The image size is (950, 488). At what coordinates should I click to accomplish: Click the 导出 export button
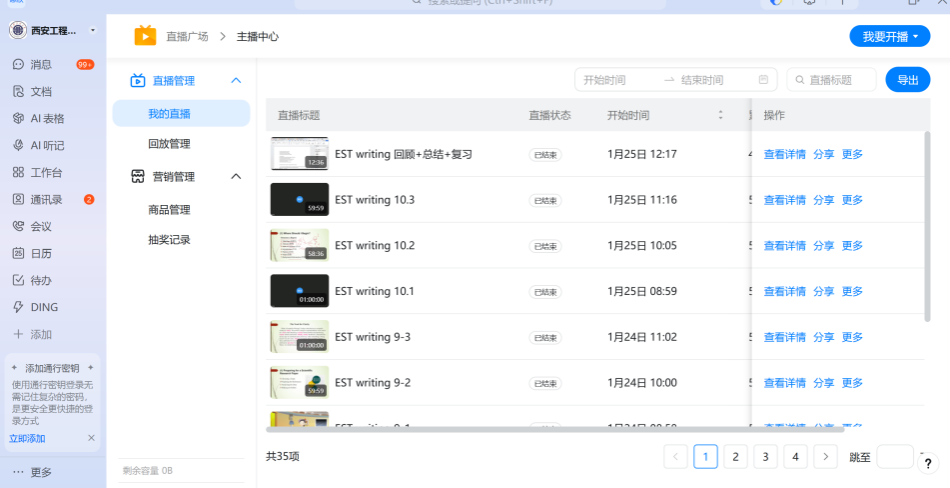[x=907, y=80]
